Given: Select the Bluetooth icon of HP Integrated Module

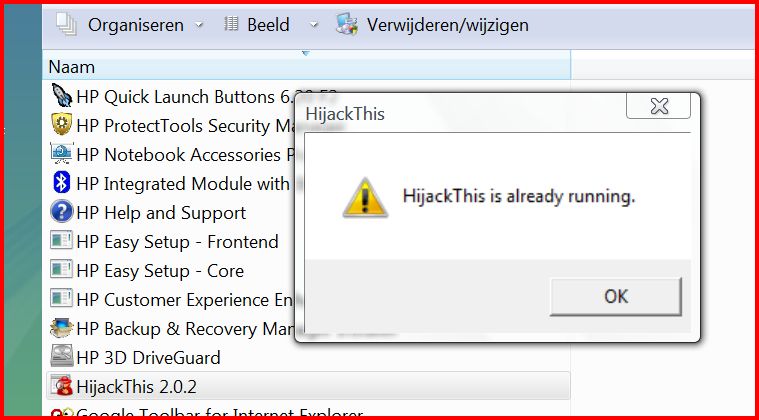Looking at the screenshot, I should 61,183.
